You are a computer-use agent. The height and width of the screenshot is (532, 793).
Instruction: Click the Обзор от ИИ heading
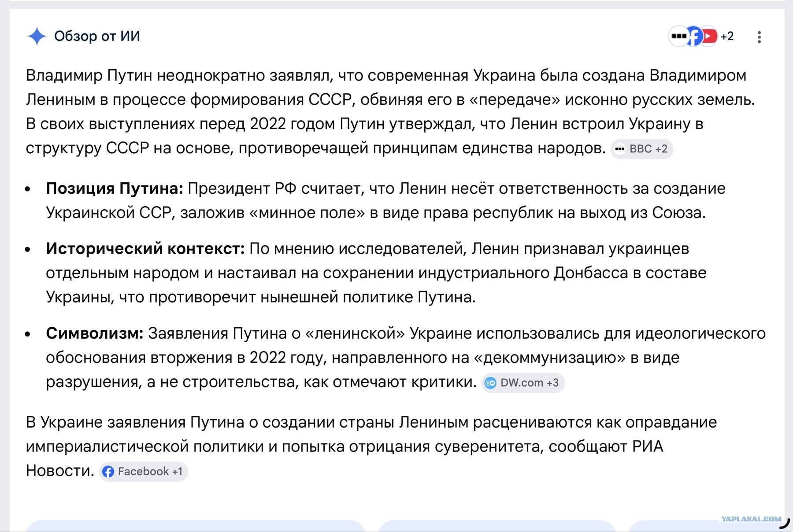point(97,36)
